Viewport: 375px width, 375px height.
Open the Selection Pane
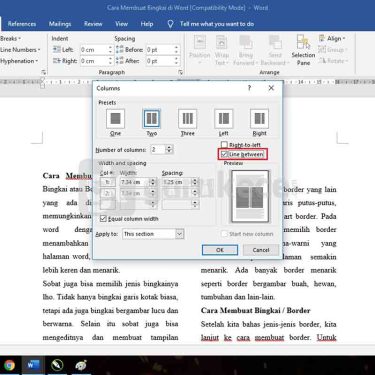point(303,50)
